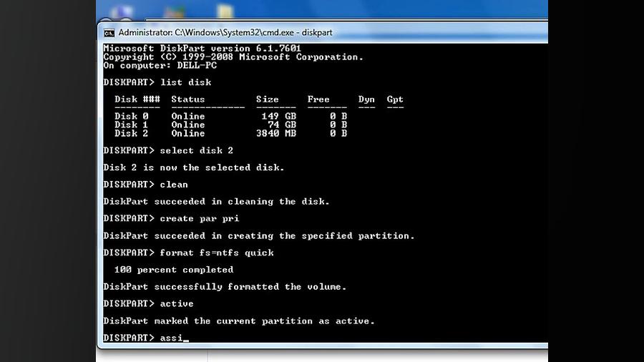This screenshot has height=362, width=644.
Task: Click 'DiskPart successfully formatted the volume.'
Action: pos(225,287)
